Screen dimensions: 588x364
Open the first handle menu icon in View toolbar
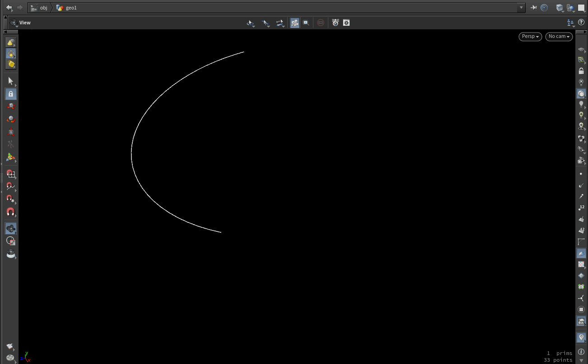(251, 23)
